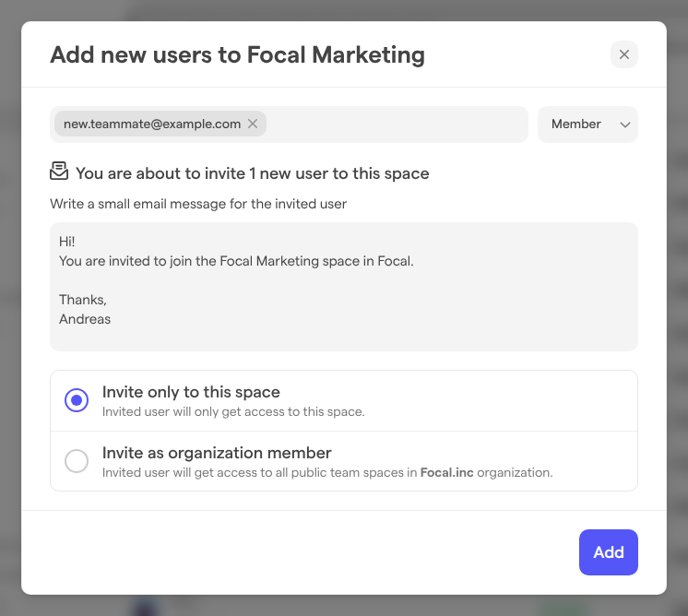The height and width of the screenshot is (616, 688).
Task: Click the heading Add new users to Focal Marketing
Action: point(237,54)
